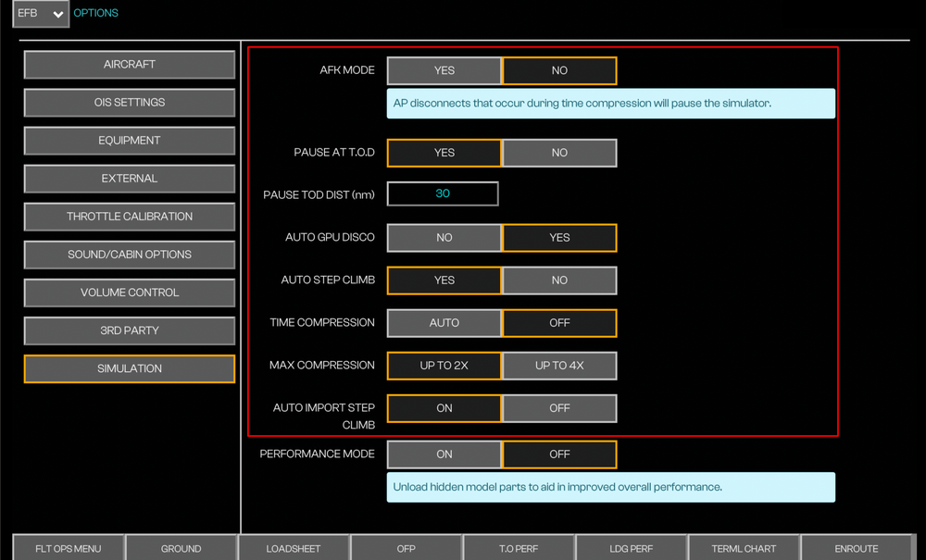This screenshot has height=560, width=926.
Task: Open THROTTLE CALIBRATION settings
Action: click(x=130, y=217)
